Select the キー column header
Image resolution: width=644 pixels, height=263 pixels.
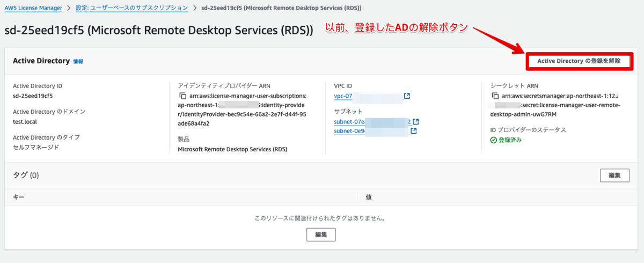coord(19,198)
